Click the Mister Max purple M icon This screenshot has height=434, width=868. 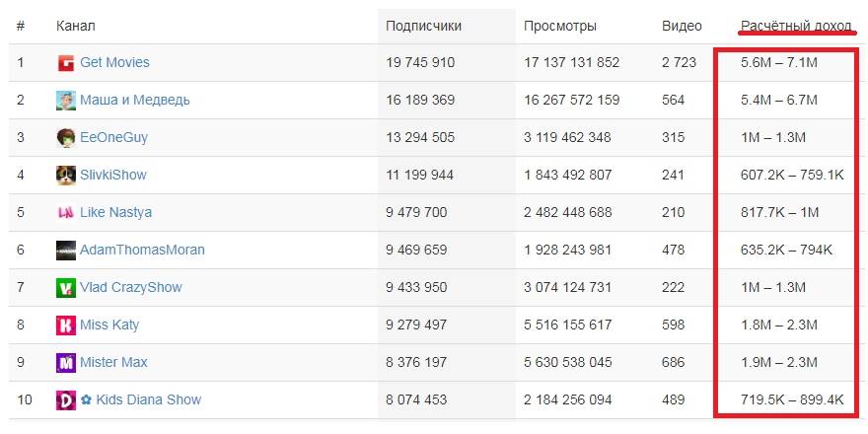(x=66, y=363)
